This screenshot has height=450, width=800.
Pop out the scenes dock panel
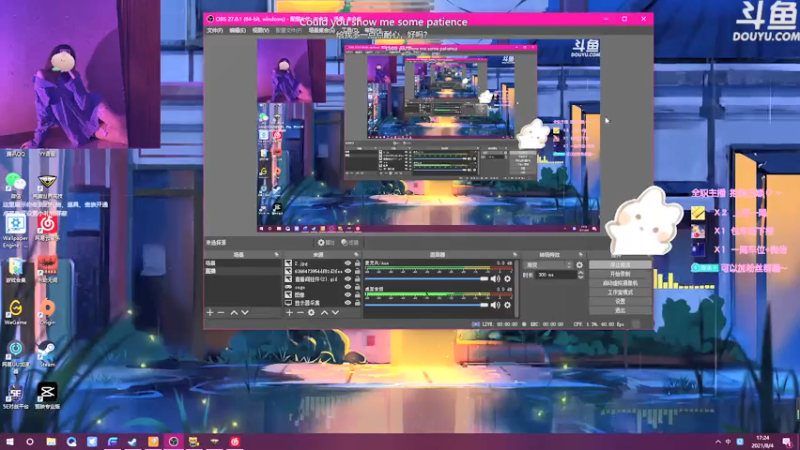click(277, 254)
